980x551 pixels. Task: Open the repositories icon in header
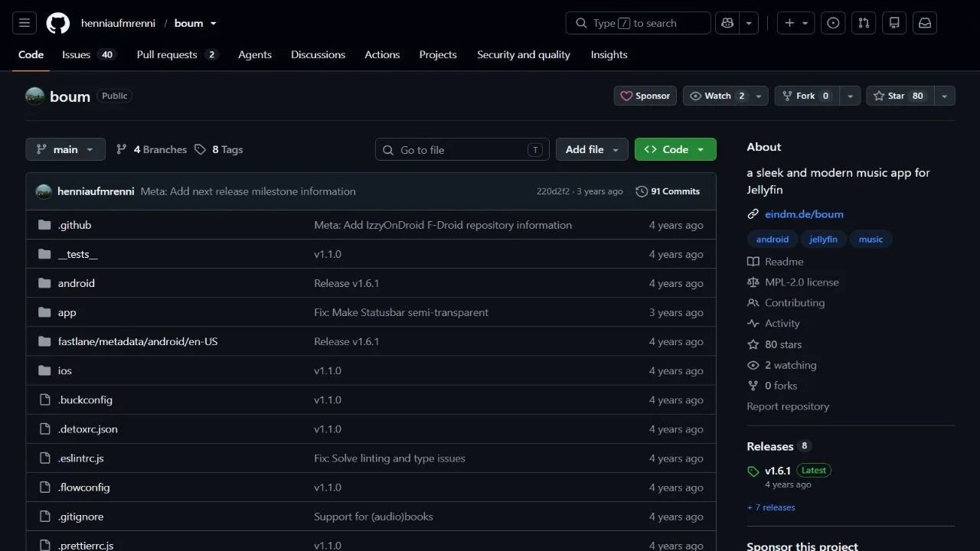coord(894,23)
